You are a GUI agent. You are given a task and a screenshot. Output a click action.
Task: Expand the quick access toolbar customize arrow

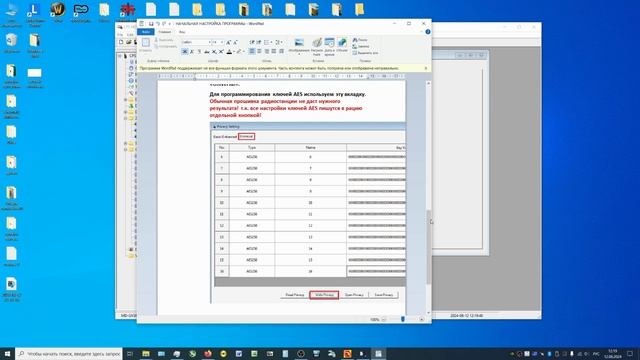click(170, 24)
